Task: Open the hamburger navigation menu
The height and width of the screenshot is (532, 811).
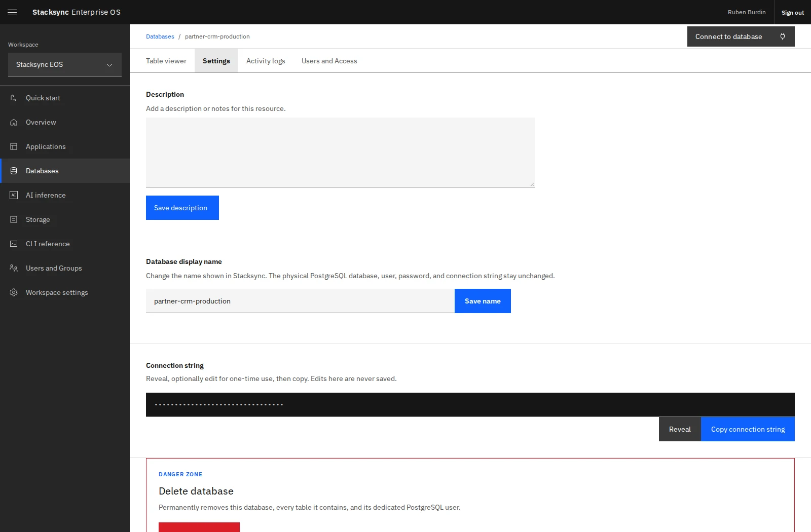Action: coord(12,12)
